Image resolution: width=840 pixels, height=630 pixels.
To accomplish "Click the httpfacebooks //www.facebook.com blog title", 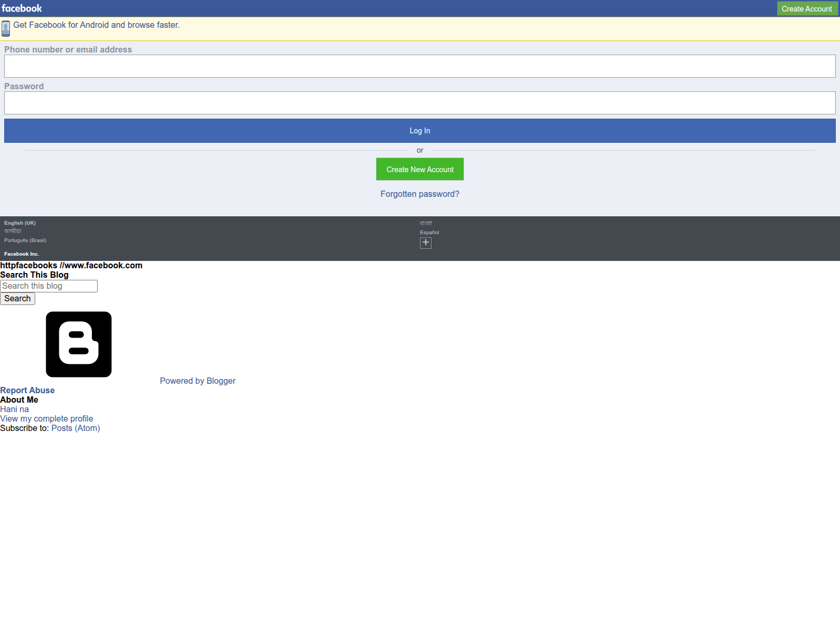I will point(71,265).
